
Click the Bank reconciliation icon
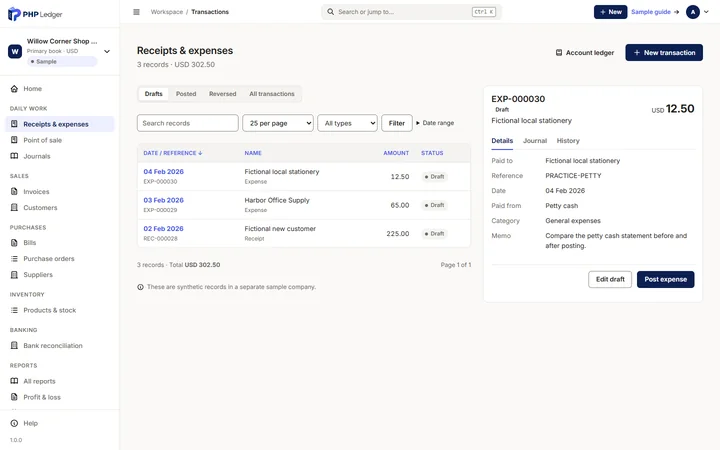pos(14,345)
